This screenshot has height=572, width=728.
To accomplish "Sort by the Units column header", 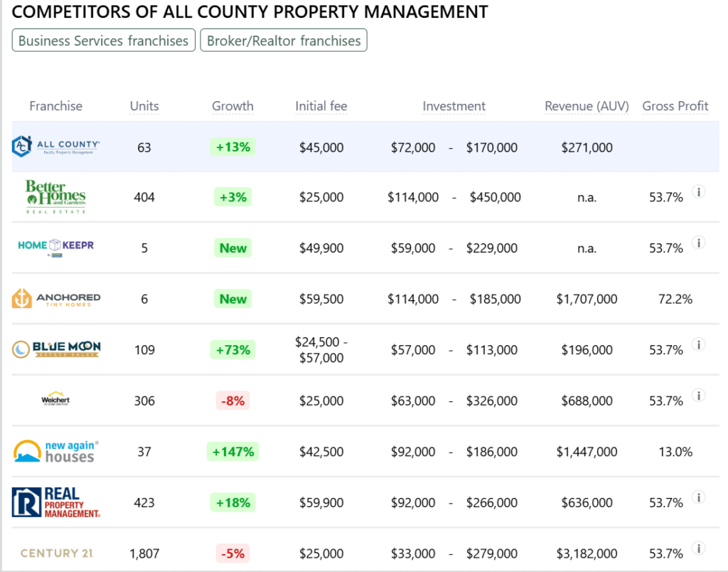I will [x=144, y=106].
